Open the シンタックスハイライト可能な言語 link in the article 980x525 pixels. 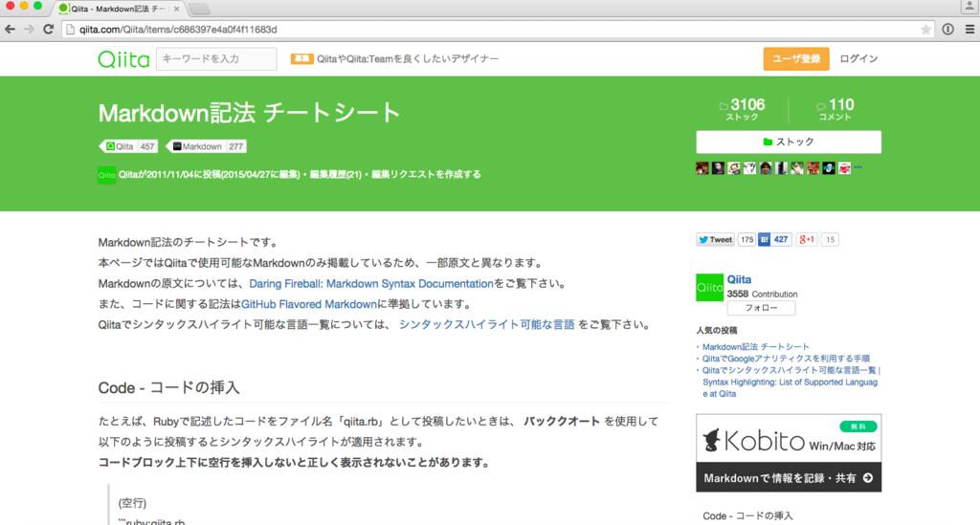pos(487,324)
